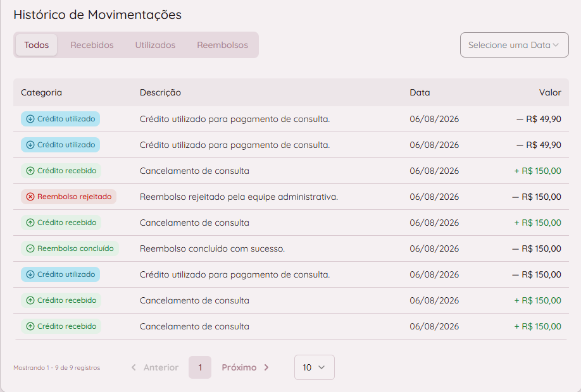
Task: Switch to the Utilizados tab
Action: [155, 45]
